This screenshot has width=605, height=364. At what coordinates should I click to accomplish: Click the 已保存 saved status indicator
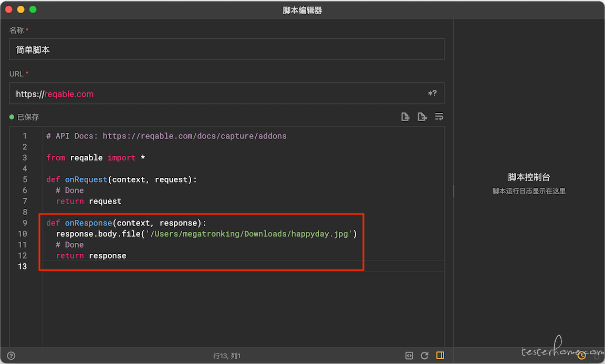24,117
